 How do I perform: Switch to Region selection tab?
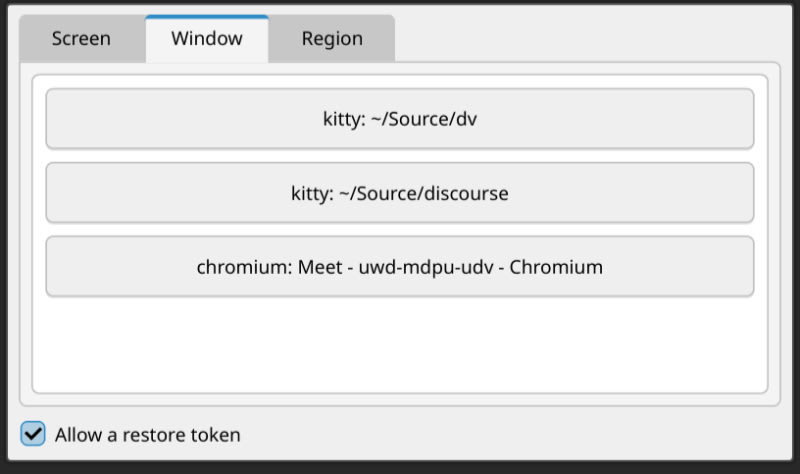click(332, 39)
